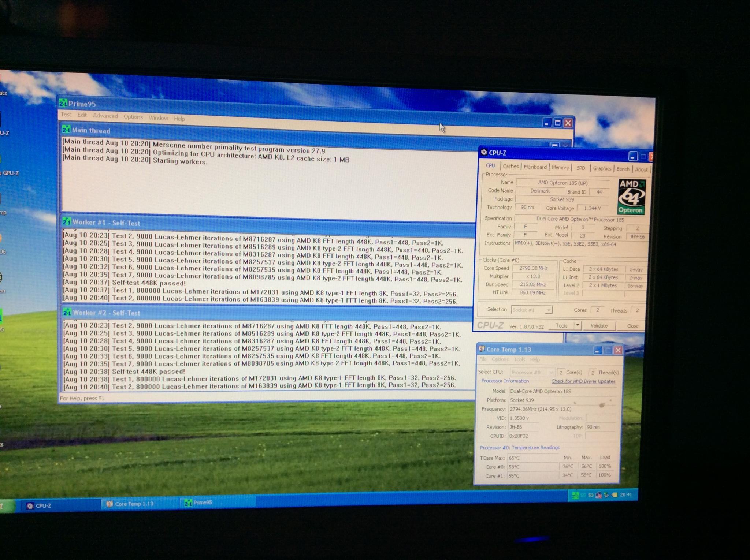The height and width of the screenshot is (560, 750).
Task: Click the Multiplier value x 13.0
Action: point(533,276)
